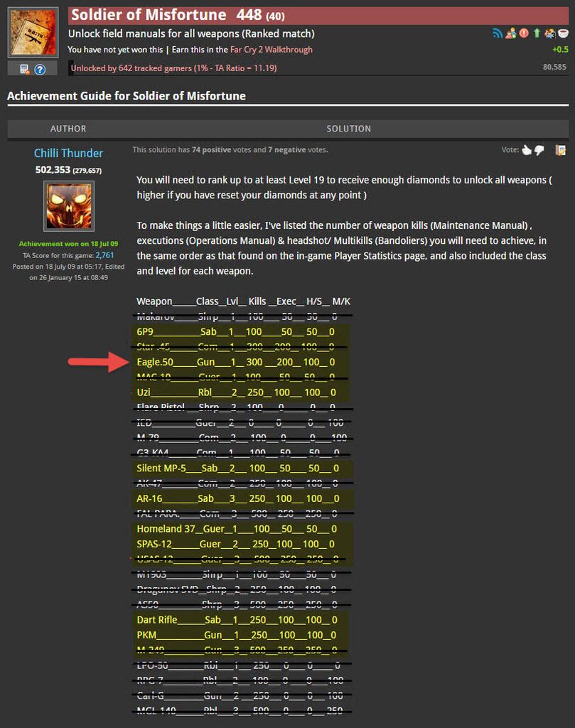Click the Achievement Guide for Soldier of Misfortune heading
This screenshot has width=575, height=728.
[x=127, y=96]
